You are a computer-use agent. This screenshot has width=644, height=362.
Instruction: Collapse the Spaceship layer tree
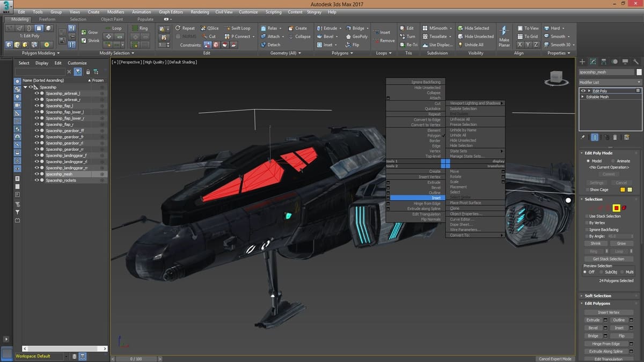[25, 87]
